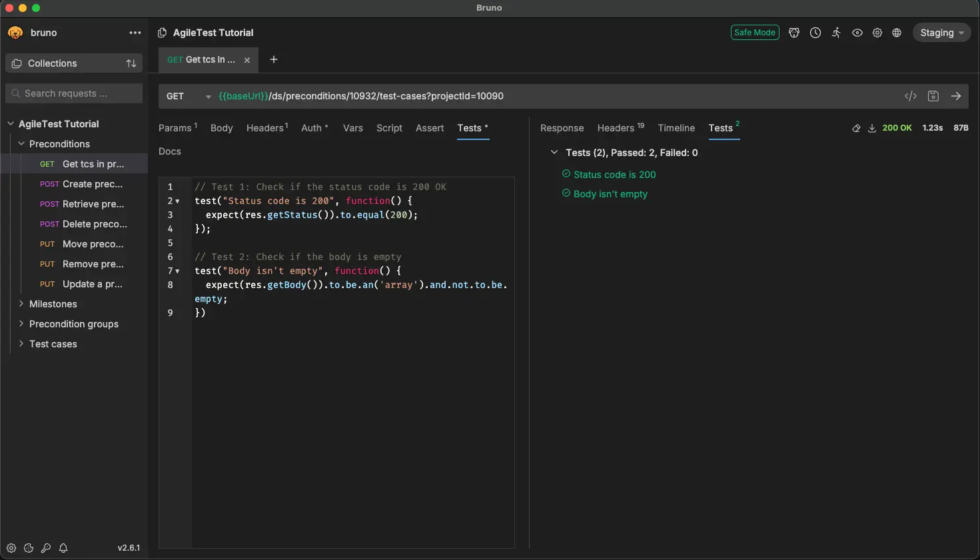Send the request with the arrow icon
The height and width of the screenshot is (560, 980).
956,96
